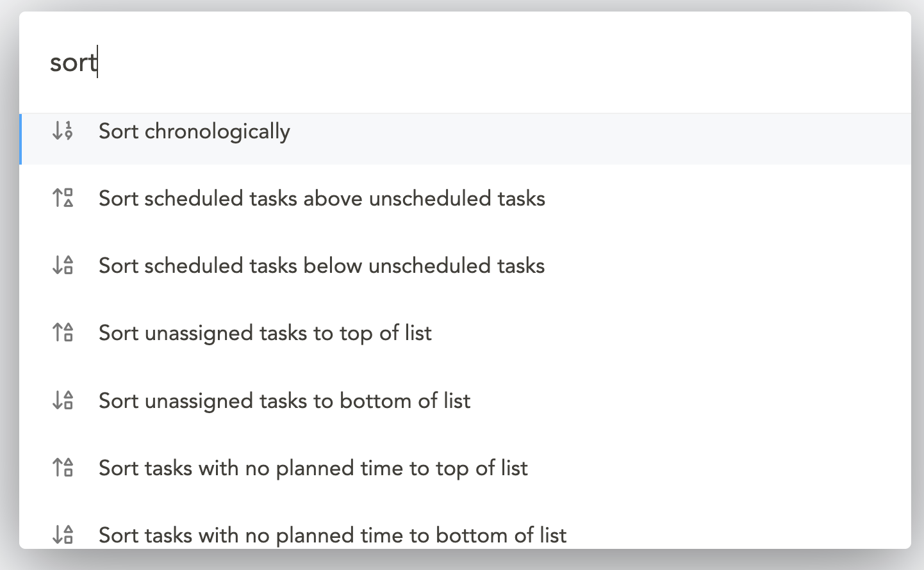Select Sort tasks with no planned time to bottom
The width and height of the screenshot is (924, 570).
332,535
